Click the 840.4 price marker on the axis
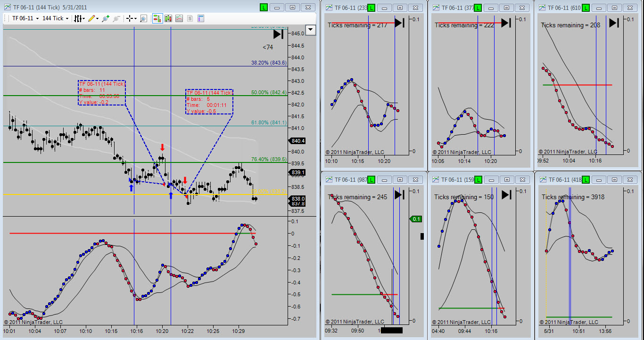 (297, 141)
